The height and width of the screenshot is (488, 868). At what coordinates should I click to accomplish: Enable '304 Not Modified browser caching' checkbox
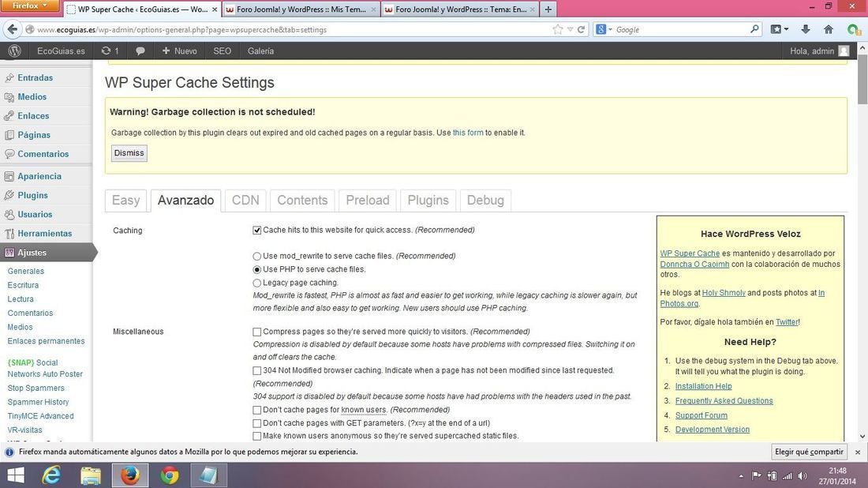pyautogui.click(x=257, y=370)
